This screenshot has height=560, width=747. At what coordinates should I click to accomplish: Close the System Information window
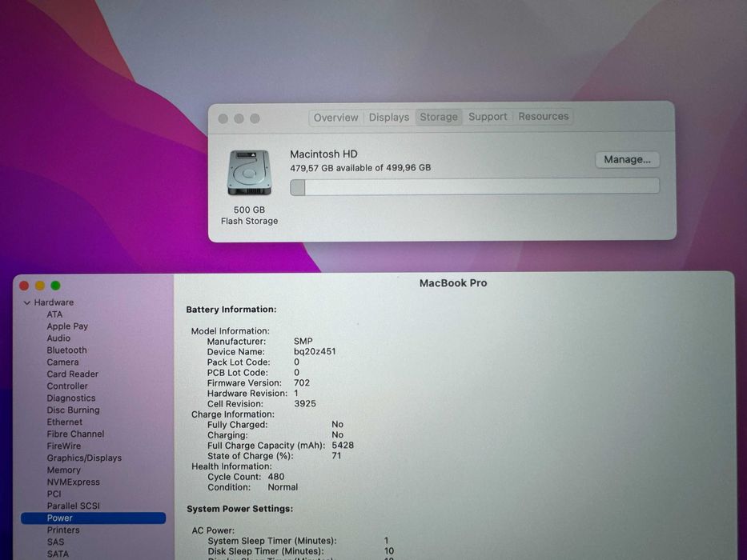point(24,286)
